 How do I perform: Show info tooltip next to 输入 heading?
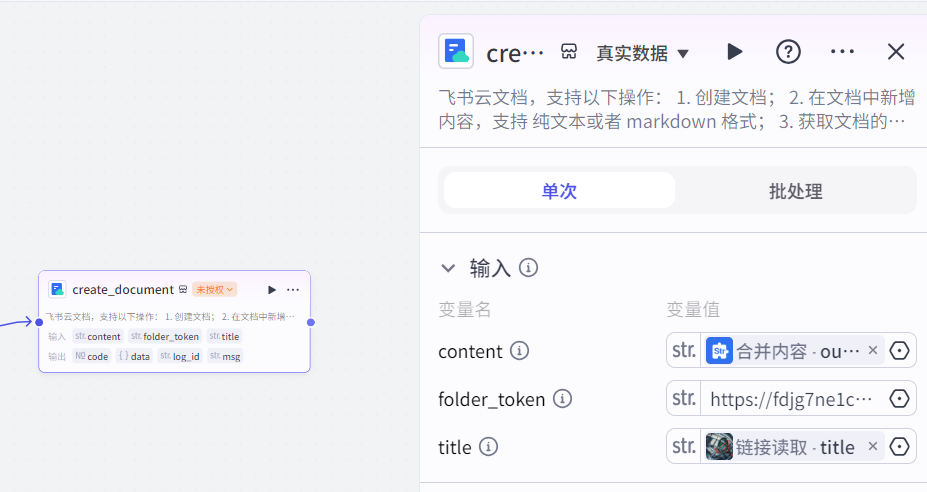pyautogui.click(x=529, y=268)
